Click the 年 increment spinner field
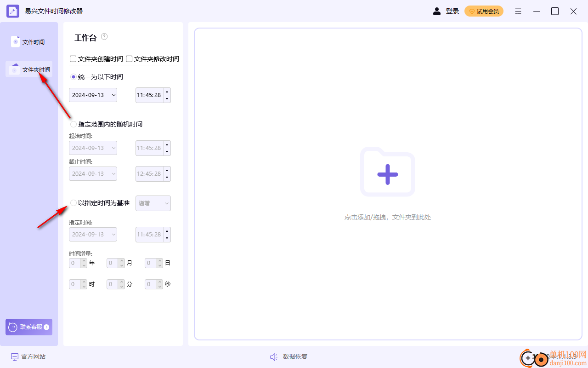Image resolution: width=588 pixels, height=368 pixels. pos(78,263)
